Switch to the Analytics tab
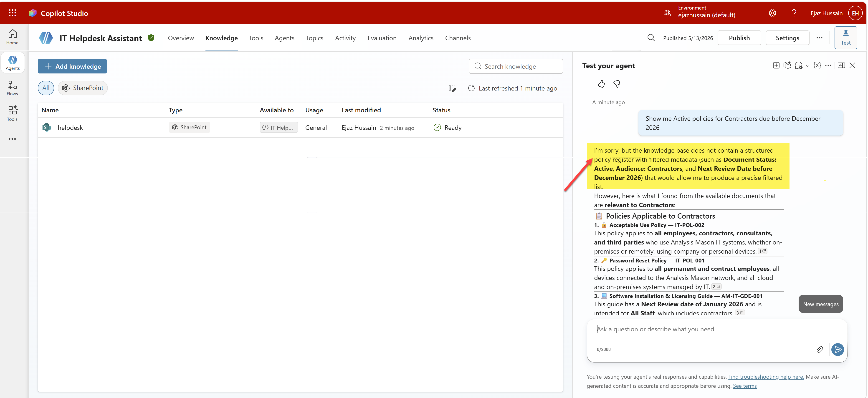This screenshot has height=398, width=868. pos(421,38)
